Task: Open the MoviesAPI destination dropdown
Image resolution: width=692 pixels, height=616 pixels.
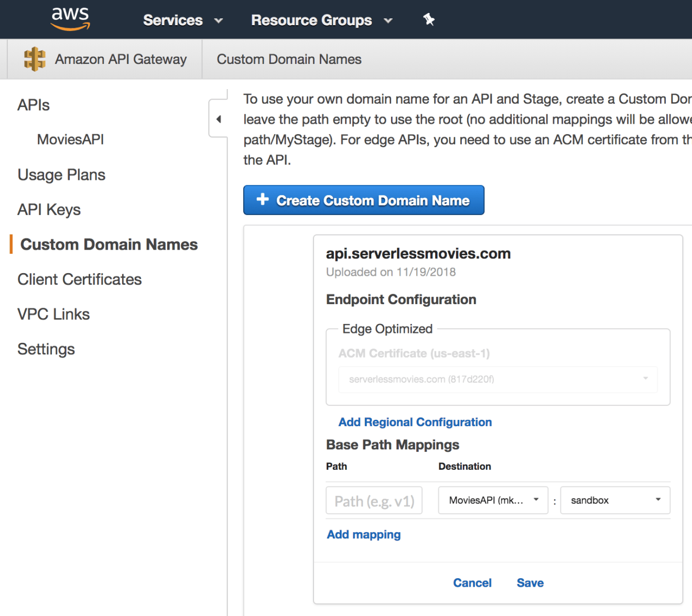Action: click(493, 500)
